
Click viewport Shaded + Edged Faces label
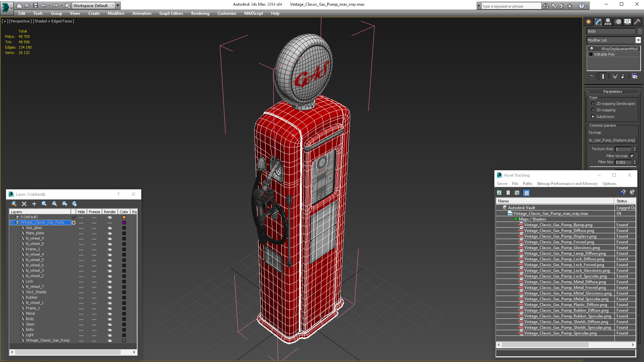(x=53, y=21)
